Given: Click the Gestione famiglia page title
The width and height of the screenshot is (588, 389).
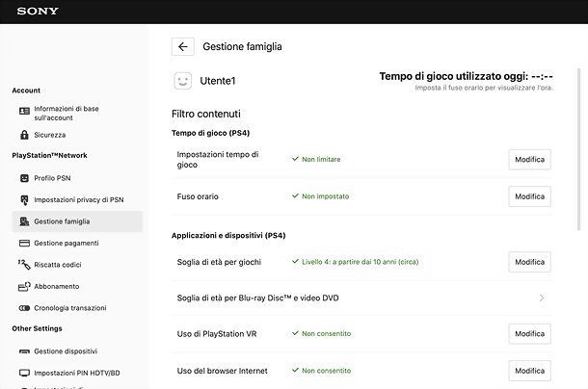Looking at the screenshot, I should 242,47.
